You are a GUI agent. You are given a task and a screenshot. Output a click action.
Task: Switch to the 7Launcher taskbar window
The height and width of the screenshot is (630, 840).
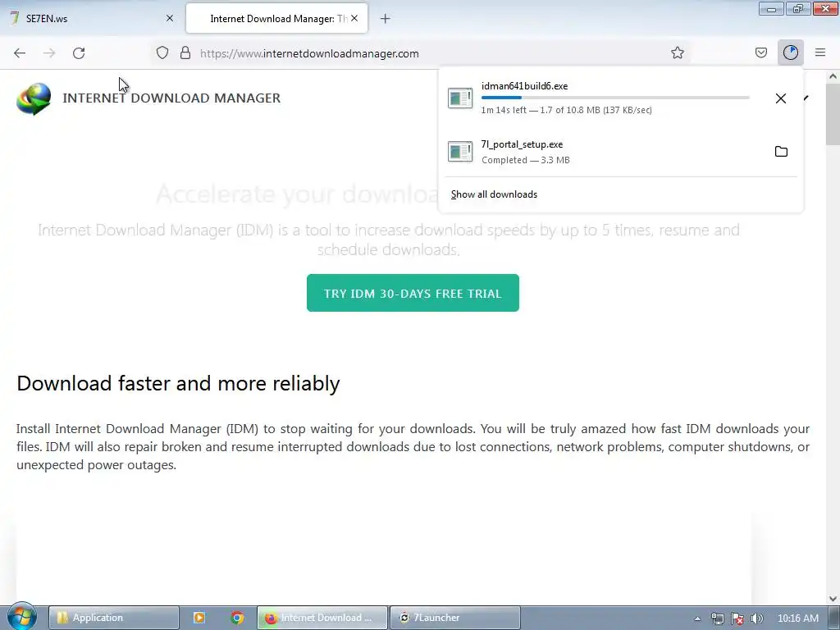point(454,618)
